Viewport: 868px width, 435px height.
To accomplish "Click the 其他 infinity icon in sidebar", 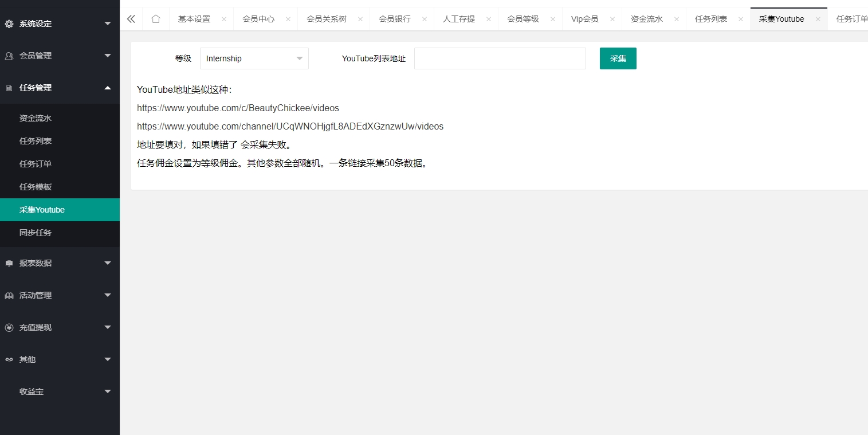I will [x=9, y=359].
